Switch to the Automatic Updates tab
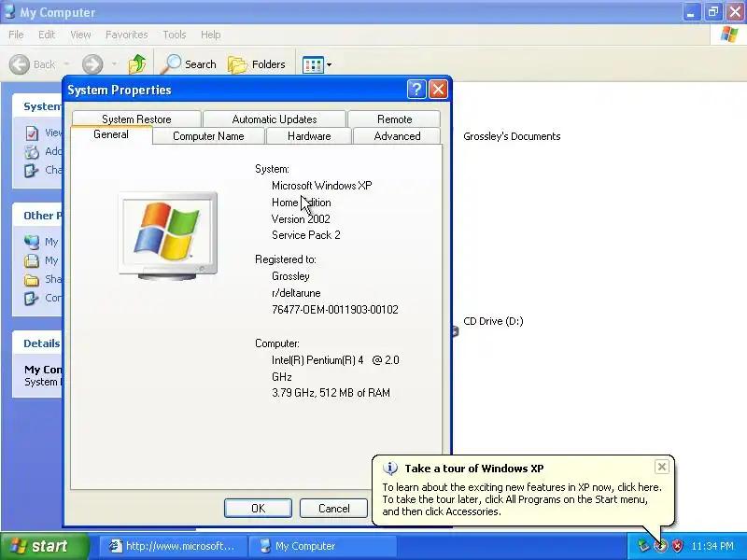Image resolution: width=747 pixels, height=560 pixels. 275,119
